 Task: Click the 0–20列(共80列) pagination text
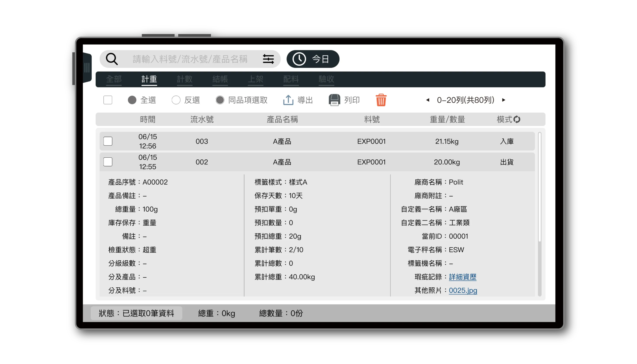tap(466, 100)
